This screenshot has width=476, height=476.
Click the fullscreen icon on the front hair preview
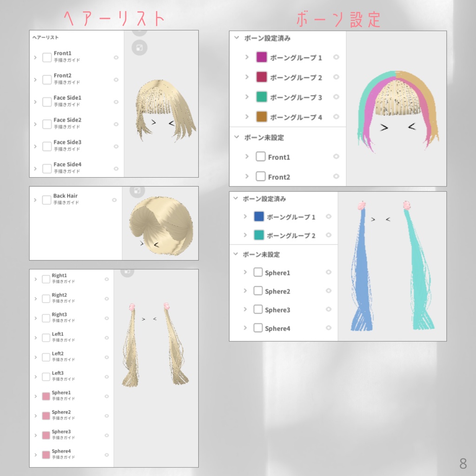139,47
